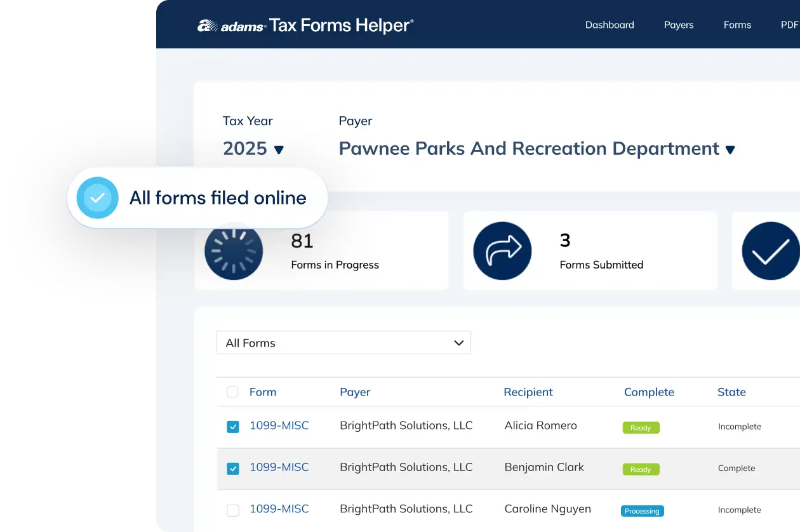Open the Dashboard menu item

pyautogui.click(x=610, y=25)
